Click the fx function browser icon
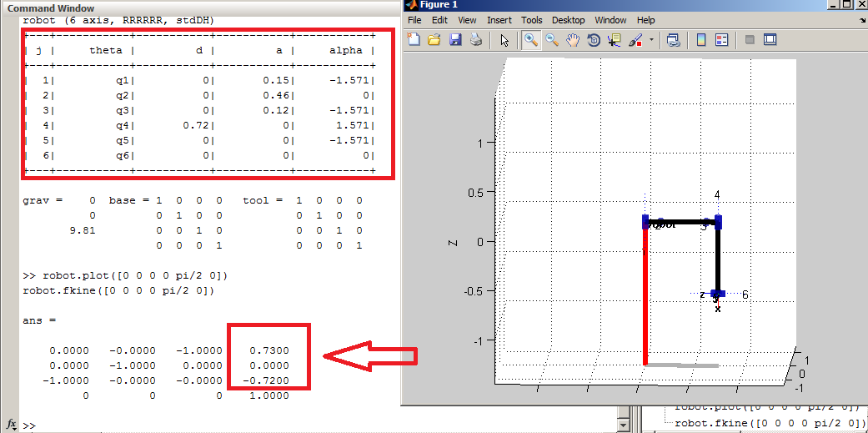 point(12,424)
